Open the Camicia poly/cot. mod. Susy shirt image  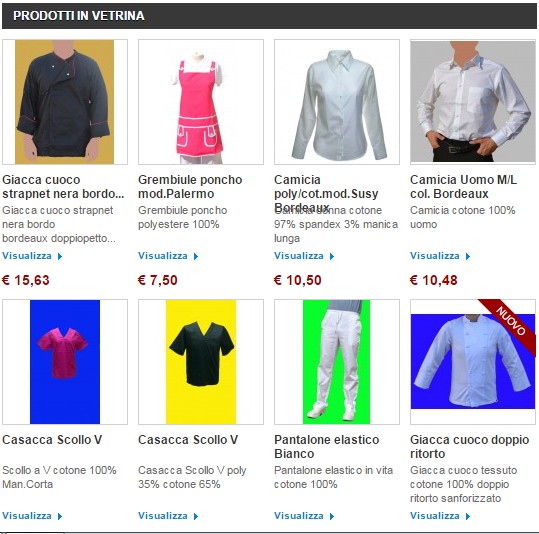click(337, 102)
